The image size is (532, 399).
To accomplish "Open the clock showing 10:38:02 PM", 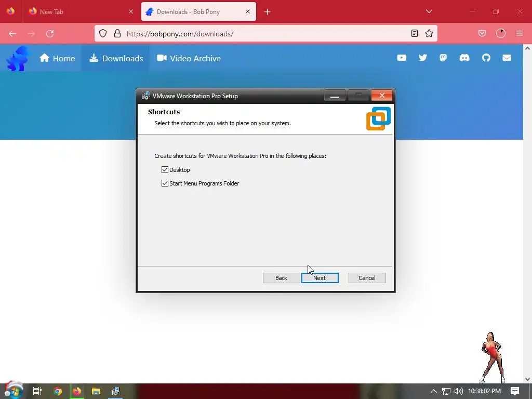I will 484,391.
